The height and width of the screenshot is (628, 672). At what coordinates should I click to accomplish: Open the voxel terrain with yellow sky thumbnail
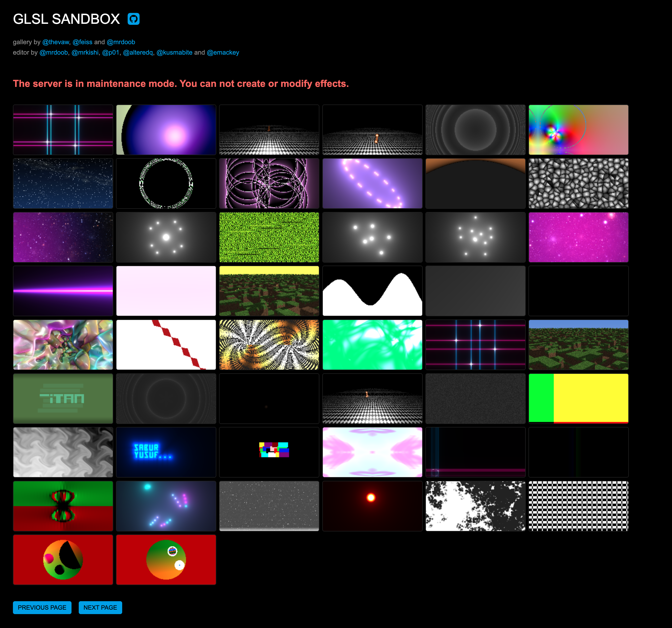tap(269, 291)
